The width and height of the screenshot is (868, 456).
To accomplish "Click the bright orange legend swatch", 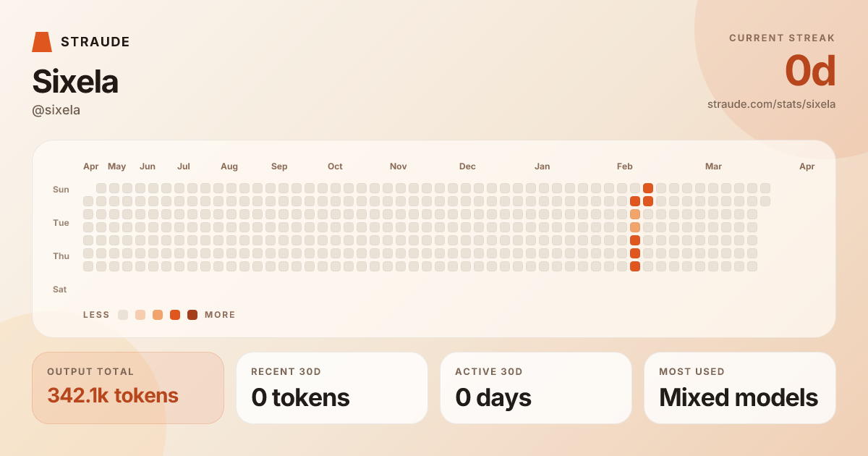I will pyautogui.click(x=175, y=315).
